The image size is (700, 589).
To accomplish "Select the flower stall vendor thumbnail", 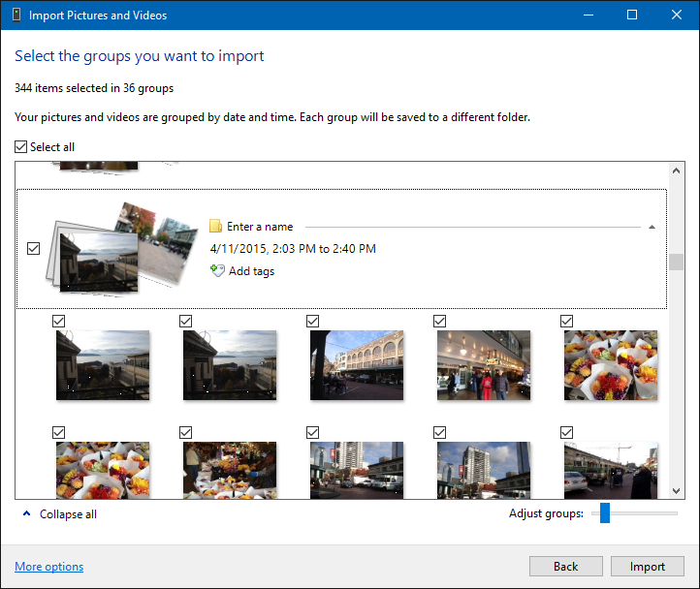I will point(230,470).
